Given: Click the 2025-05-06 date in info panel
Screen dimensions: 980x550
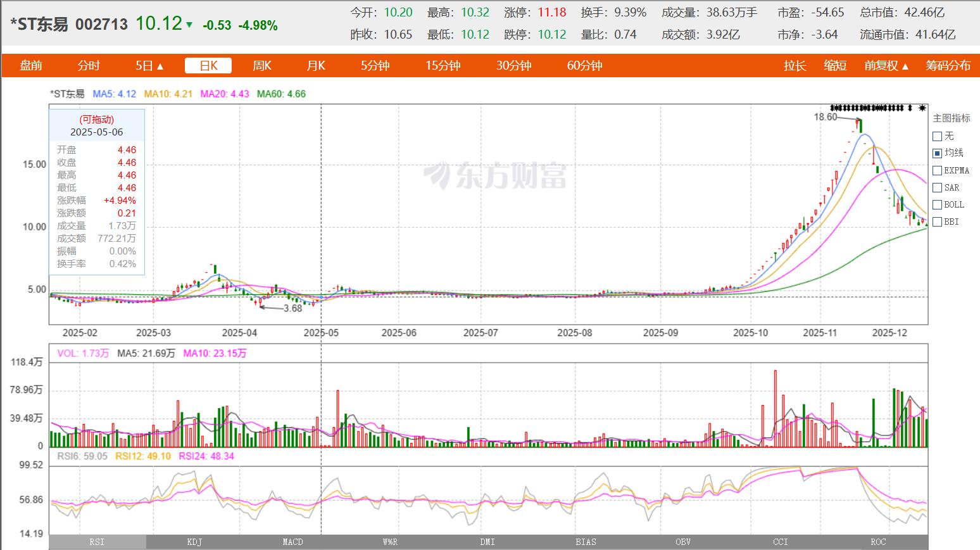Looking at the screenshot, I should (97, 132).
